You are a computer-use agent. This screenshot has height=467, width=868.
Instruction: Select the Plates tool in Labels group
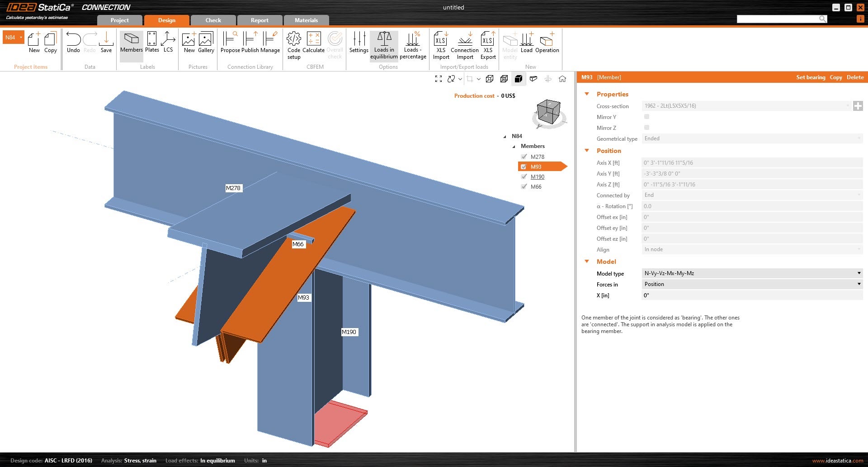pos(152,44)
